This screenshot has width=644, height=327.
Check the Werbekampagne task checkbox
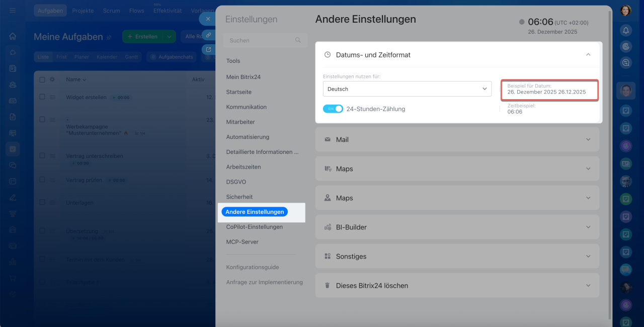coord(42,120)
